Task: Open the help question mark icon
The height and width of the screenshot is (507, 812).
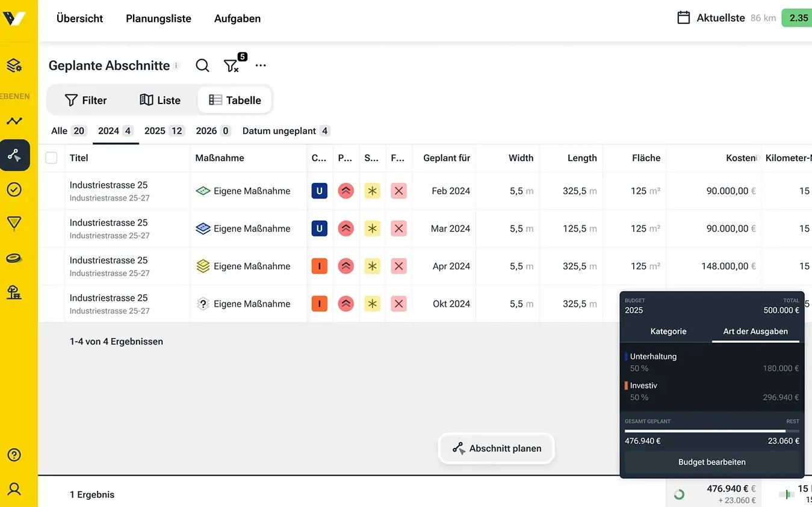Action: pyautogui.click(x=14, y=455)
